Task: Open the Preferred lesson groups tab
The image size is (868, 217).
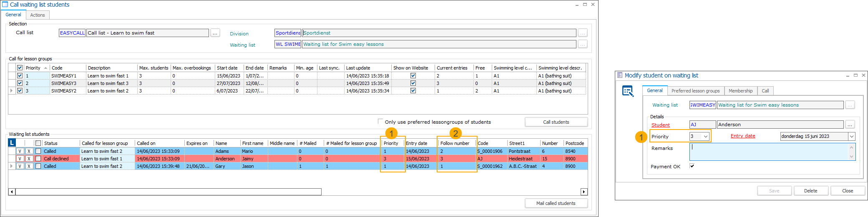Action: click(x=695, y=91)
